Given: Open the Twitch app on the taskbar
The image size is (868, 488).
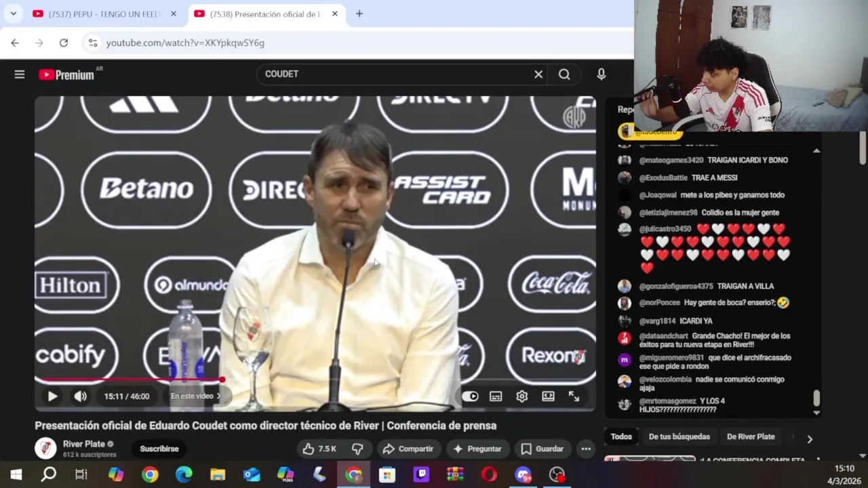Looking at the screenshot, I should coord(421,474).
